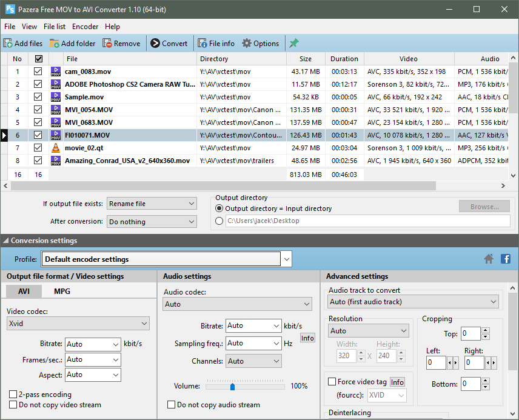Viewport: 519px width, 420px height.
Task: Click the MOV icon beside Sample.mov
Action: (56, 97)
